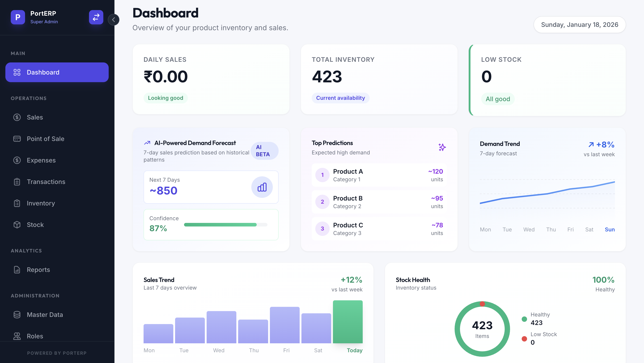
Task: Select the Product B prediction row
Action: click(379, 202)
